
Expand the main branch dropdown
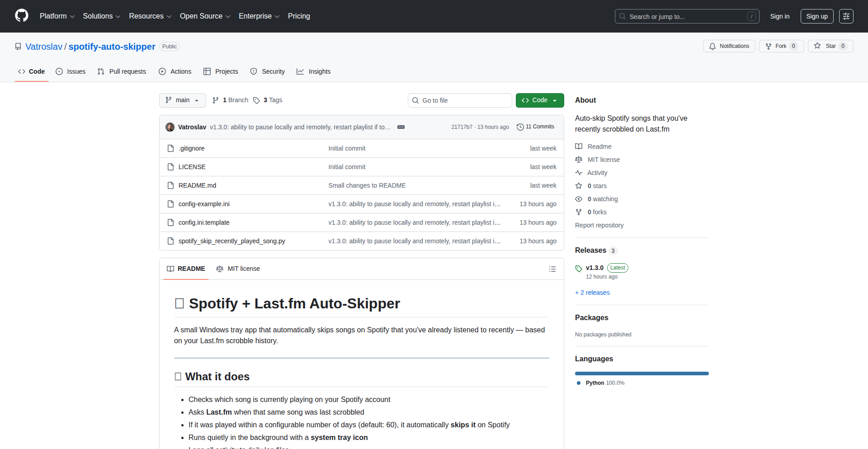point(182,100)
